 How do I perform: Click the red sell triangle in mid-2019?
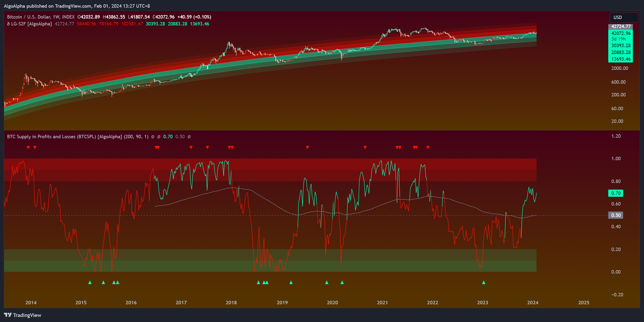(307, 147)
